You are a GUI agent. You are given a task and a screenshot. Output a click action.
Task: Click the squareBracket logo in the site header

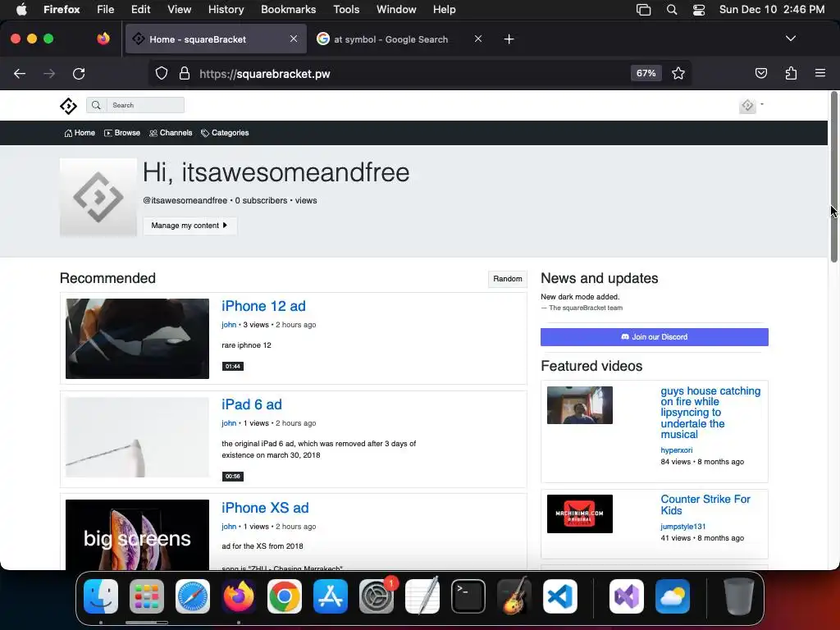(68, 106)
